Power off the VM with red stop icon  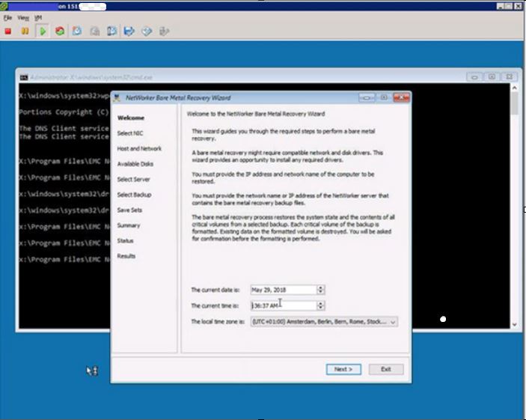(x=8, y=31)
